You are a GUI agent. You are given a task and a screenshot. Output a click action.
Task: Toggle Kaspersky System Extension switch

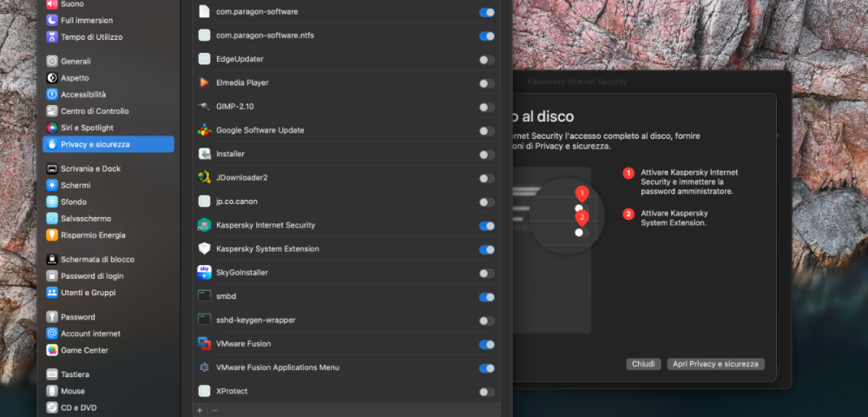[x=487, y=249]
